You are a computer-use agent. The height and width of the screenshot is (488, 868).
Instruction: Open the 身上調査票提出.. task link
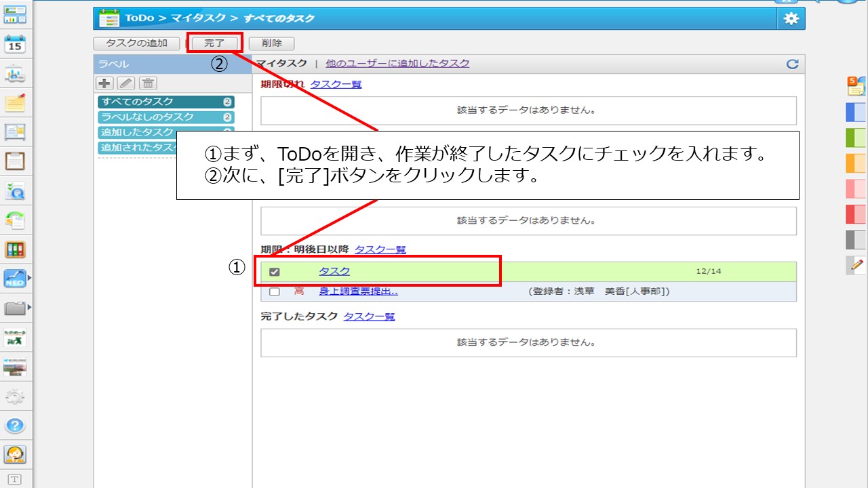click(358, 291)
